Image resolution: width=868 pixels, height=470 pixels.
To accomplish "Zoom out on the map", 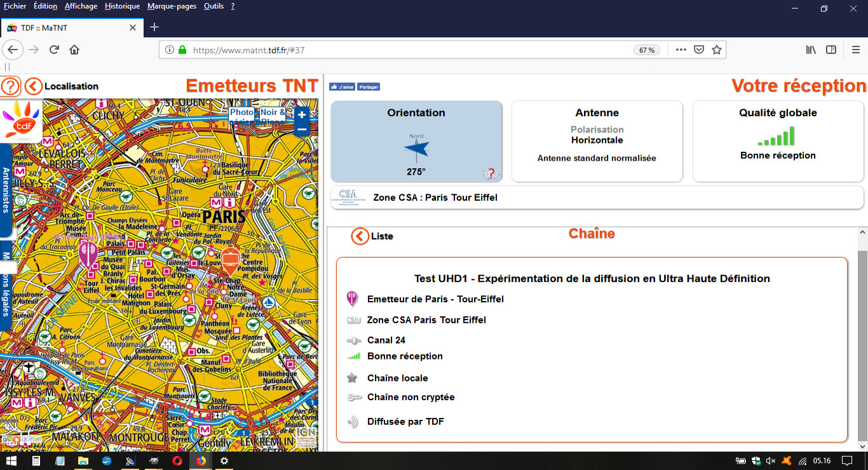I will pyautogui.click(x=302, y=130).
